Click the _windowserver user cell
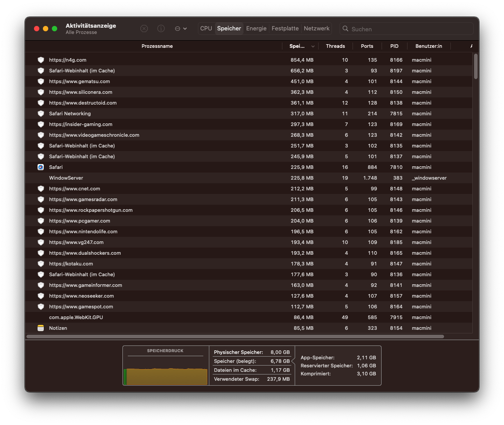504x425 pixels. (x=429, y=178)
